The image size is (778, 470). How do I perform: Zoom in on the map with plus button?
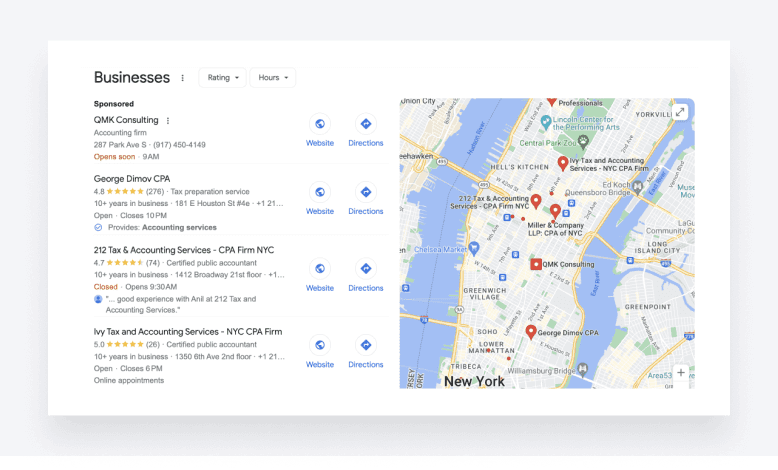tap(681, 372)
